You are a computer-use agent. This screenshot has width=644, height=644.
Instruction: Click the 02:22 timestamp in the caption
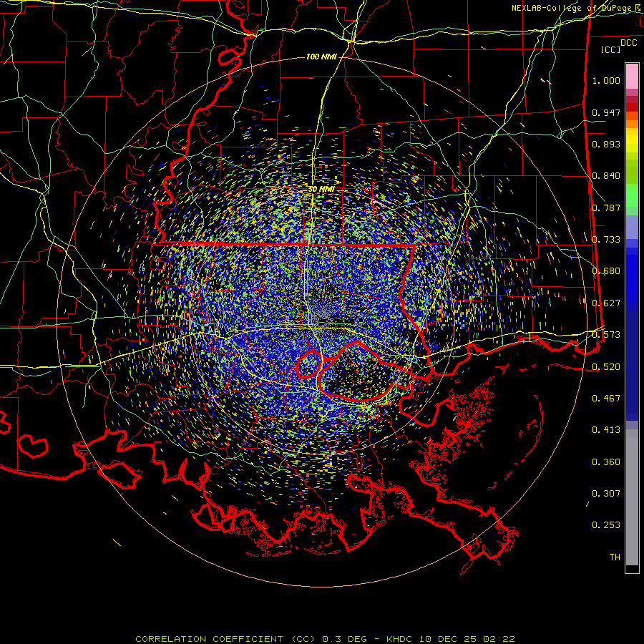click(499, 639)
